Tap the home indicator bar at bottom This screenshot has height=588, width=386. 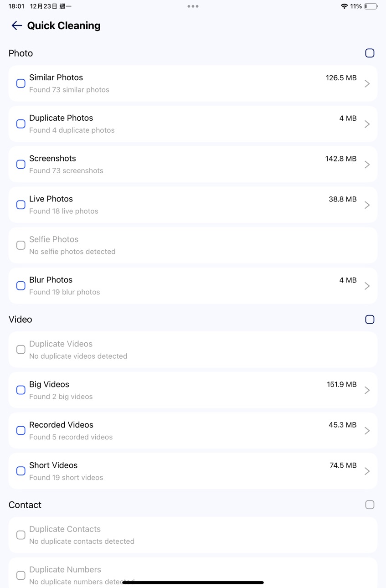point(193,583)
